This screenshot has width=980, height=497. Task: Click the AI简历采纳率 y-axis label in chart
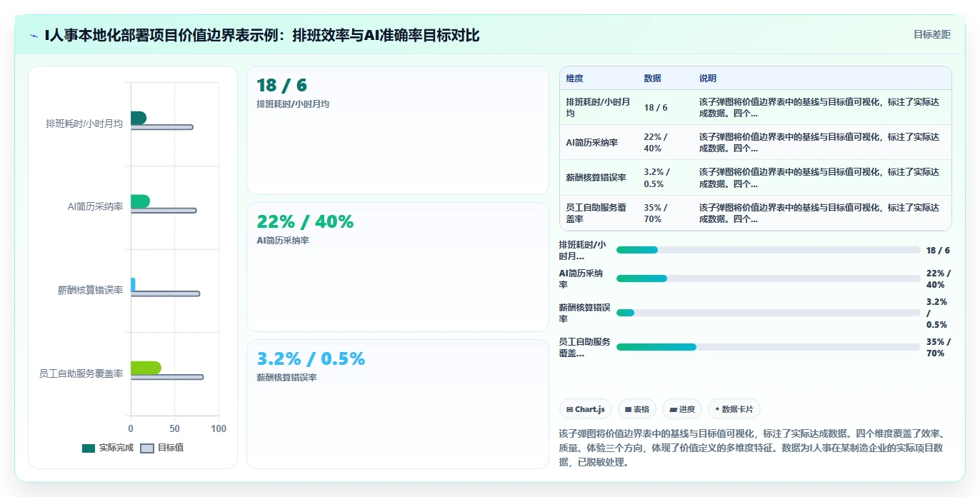96,207
